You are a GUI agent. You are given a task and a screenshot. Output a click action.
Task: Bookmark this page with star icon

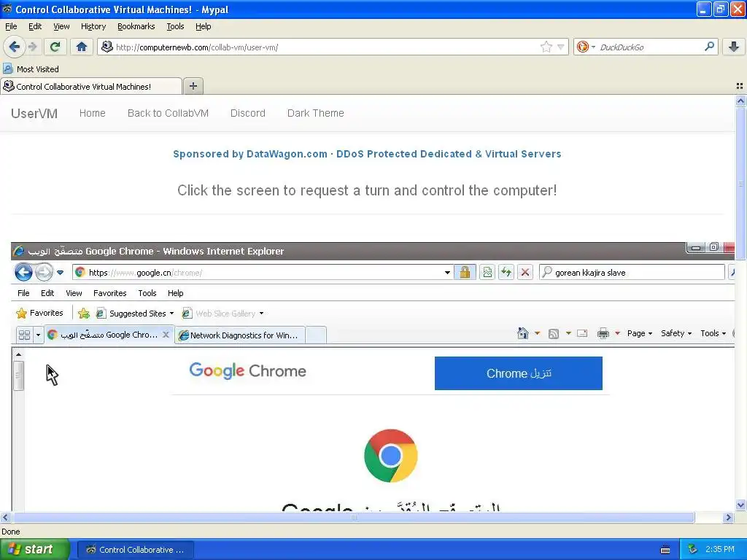546,47
